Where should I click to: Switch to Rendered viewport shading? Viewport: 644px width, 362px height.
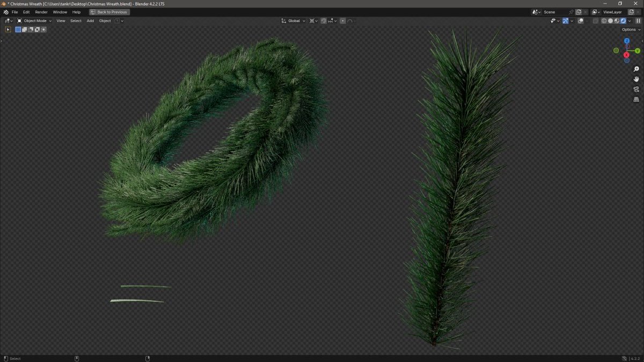(x=623, y=20)
